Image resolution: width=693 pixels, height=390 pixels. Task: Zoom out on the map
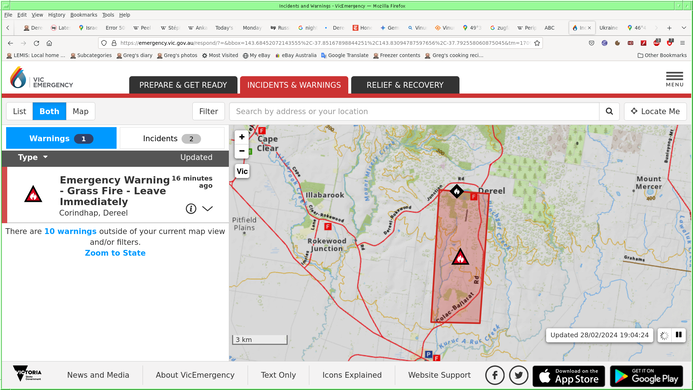242,151
